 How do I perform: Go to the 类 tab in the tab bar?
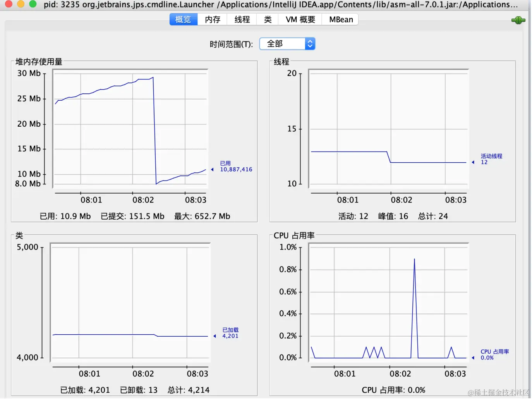(268, 19)
